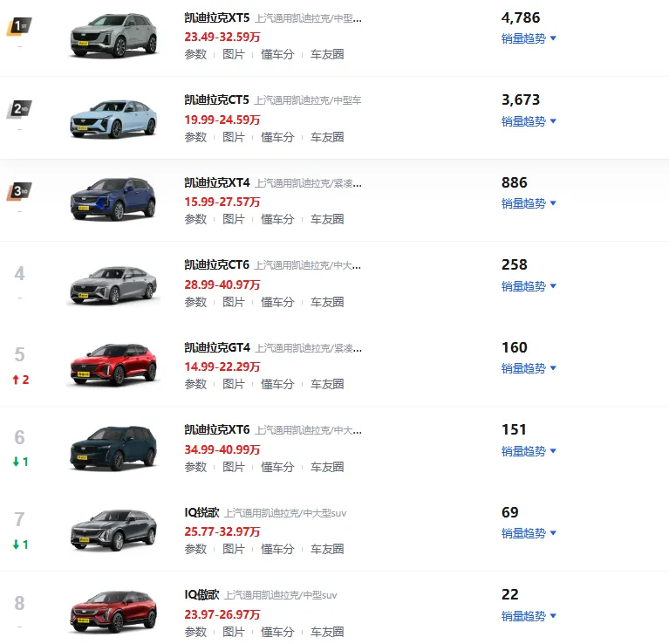Open the 凯迪拉克XT5 car thumbnail image
This screenshot has height=644, width=669.
(113, 36)
